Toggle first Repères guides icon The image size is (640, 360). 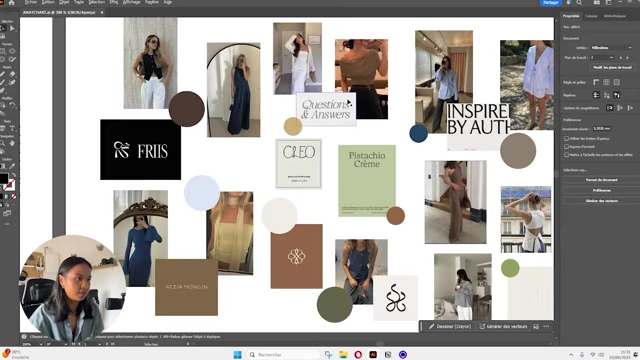596,95
